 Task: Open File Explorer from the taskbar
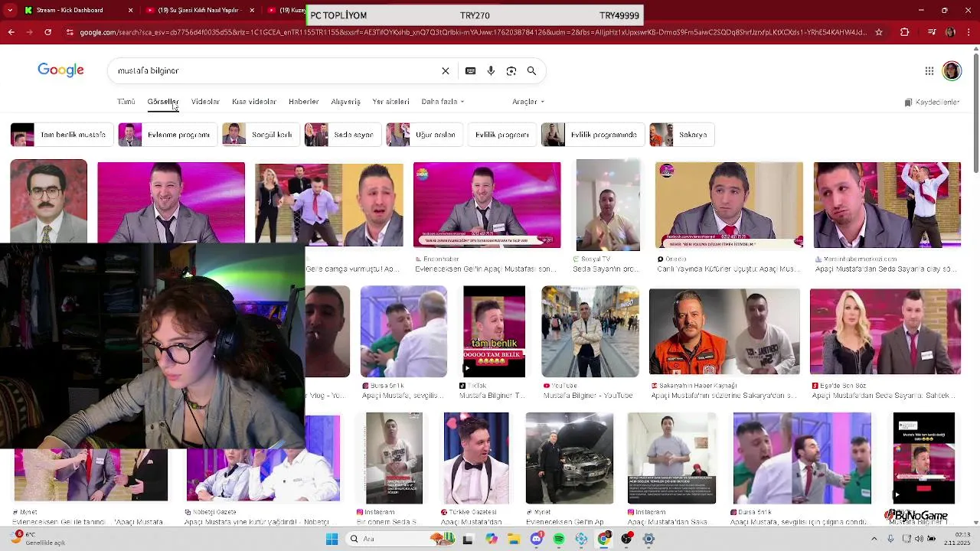pos(514,539)
